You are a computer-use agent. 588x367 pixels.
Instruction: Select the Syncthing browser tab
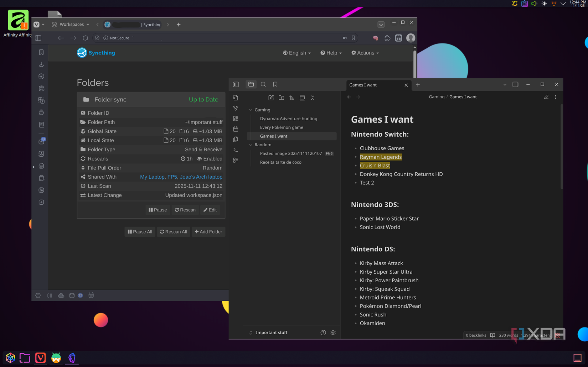click(133, 24)
